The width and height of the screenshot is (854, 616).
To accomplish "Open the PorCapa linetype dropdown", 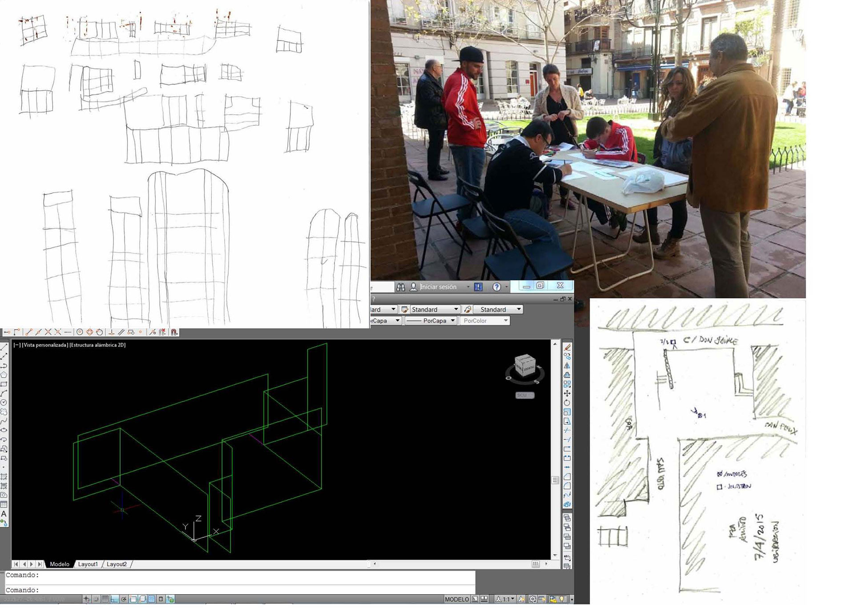I will coord(431,321).
